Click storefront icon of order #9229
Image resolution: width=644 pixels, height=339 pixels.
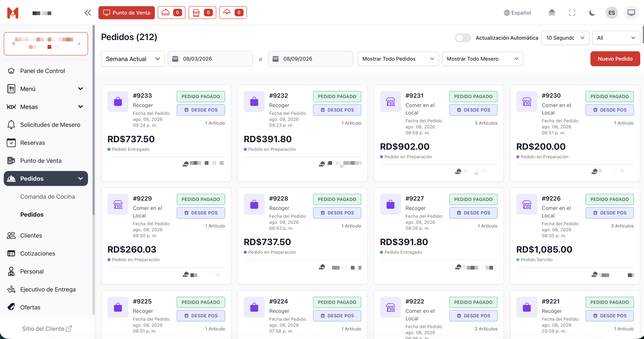[118, 204]
